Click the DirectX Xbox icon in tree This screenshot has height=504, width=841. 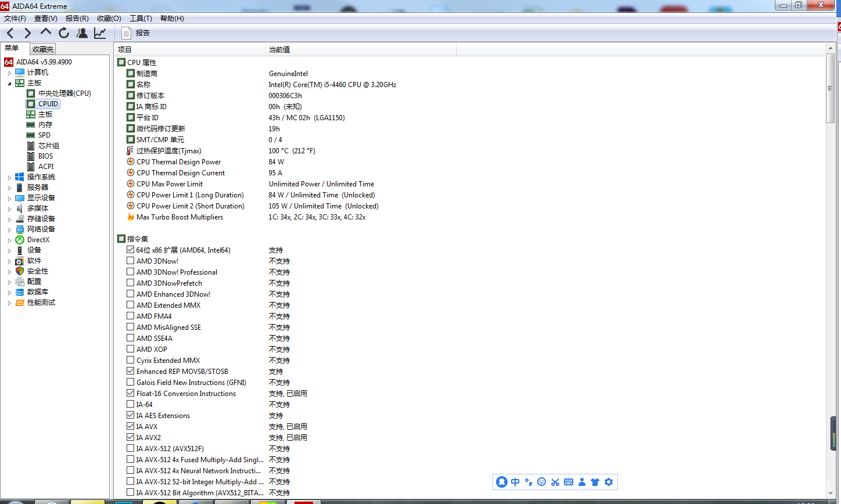[20, 240]
